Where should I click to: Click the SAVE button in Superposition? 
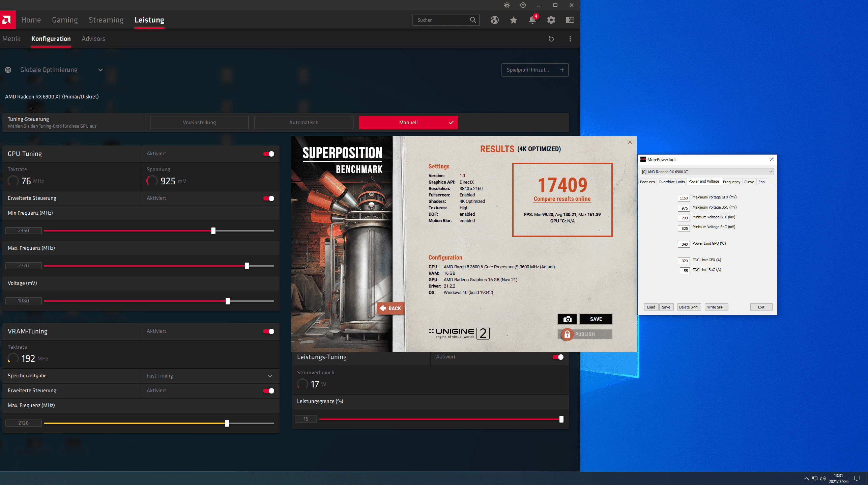(596, 319)
